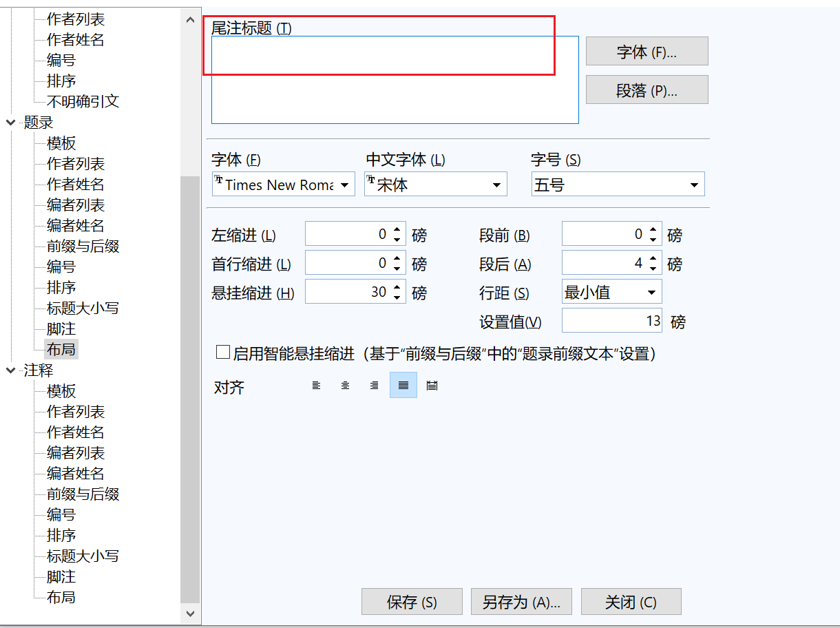This screenshot has width=840, height=628.
Task: Click the 保存 save button
Action: 411,601
